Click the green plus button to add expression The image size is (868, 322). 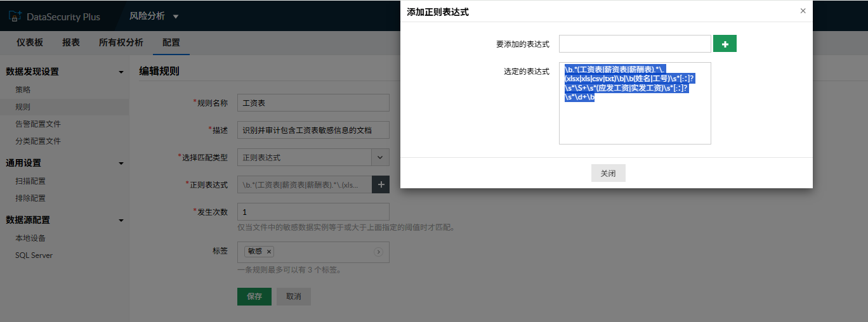725,44
